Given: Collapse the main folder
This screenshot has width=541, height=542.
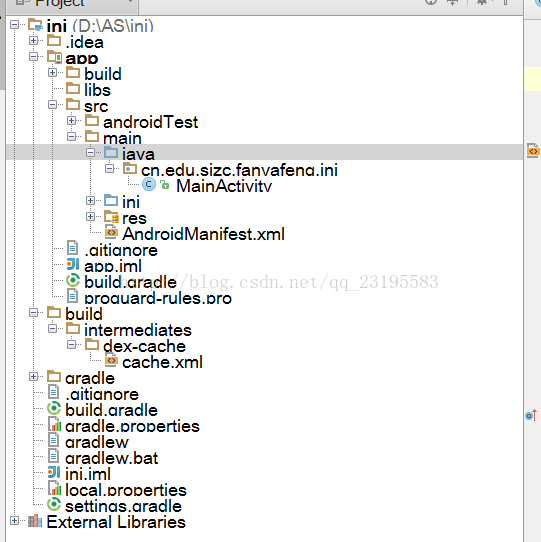Looking at the screenshot, I should pyautogui.click(x=72, y=137).
